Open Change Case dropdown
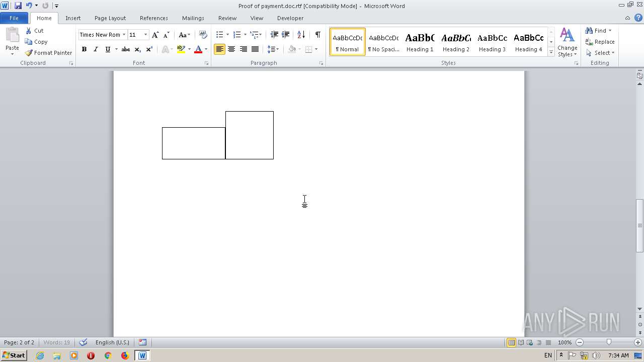Screen dimensions: 644x362 (x=184, y=35)
